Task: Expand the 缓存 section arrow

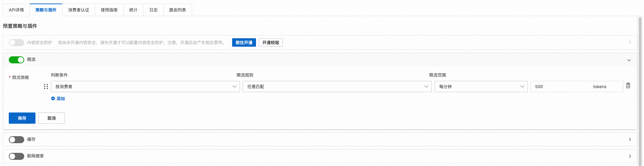Action: coord(629,140)
